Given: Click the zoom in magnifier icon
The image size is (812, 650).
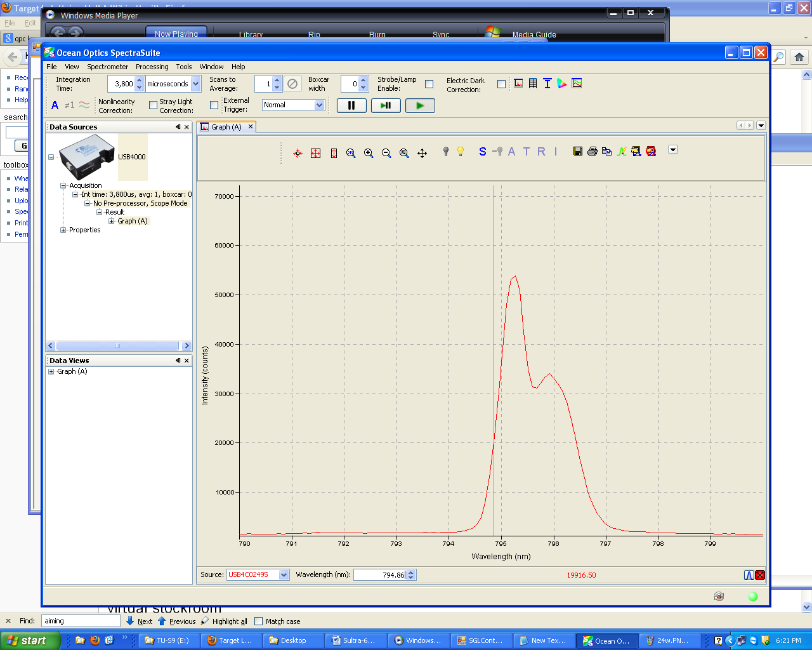Looking at the screenshot, I should [x=369, y=153].
